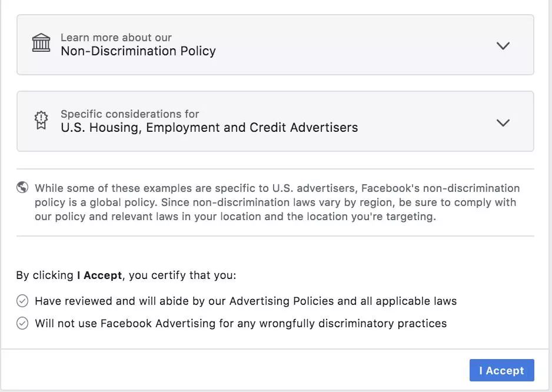Open the Non-Discrimination Policy section heading
552x392 pixels.
point(138,51)
